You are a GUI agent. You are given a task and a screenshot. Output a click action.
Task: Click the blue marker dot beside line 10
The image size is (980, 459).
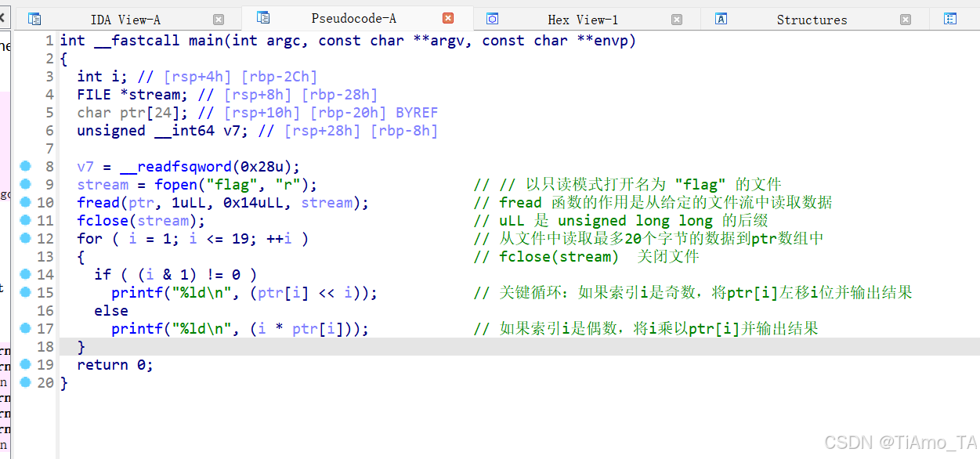coord(25,202)
